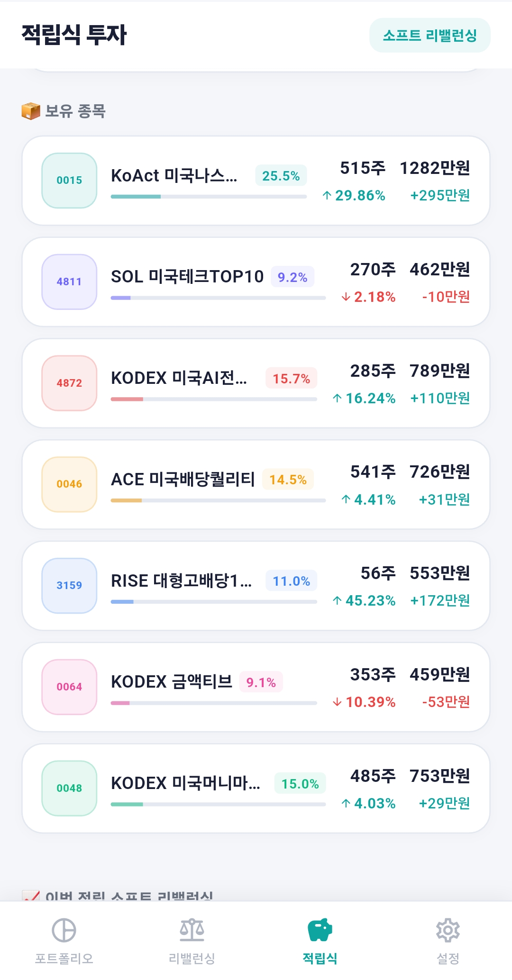
Task: Tap the 4811 ticker badge
Action: tap(69, 282)
